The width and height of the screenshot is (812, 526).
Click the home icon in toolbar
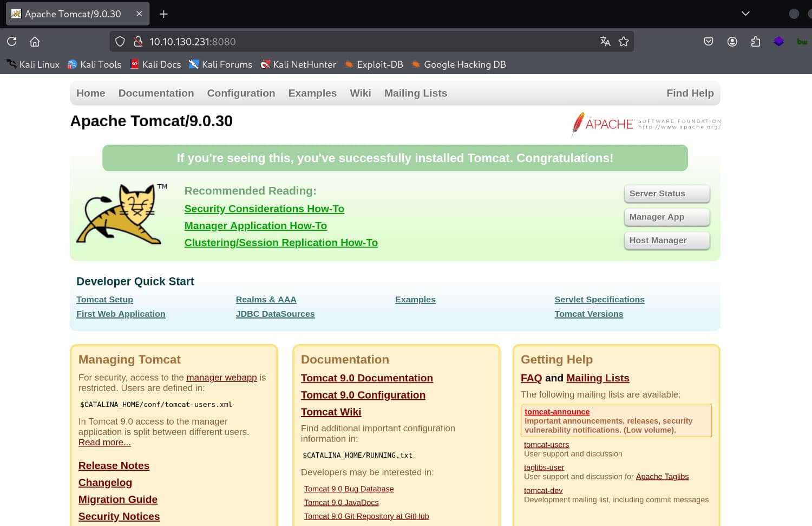pos(35,42)
